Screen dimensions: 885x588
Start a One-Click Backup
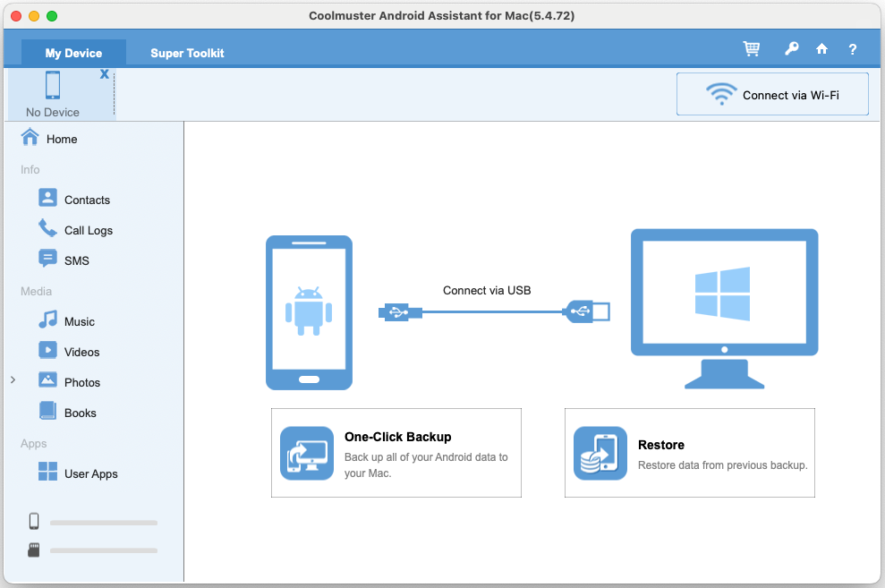tap(396, 452)
